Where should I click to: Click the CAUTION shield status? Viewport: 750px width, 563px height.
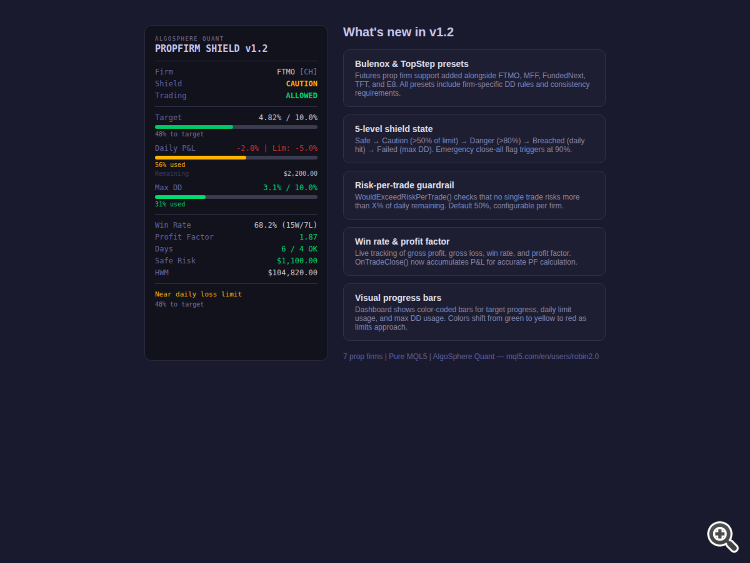pyautogui.click(x=301, y=84)
